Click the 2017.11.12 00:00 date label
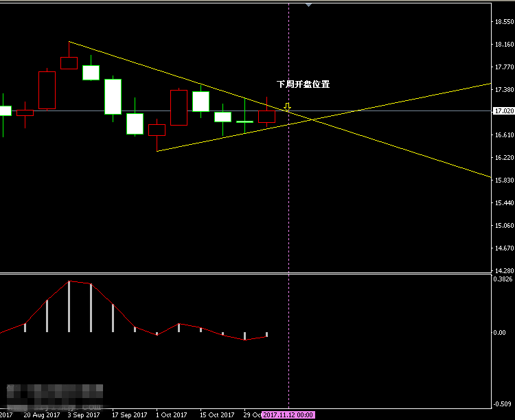The width and height of the screenshot is (515, 420). [288, 415]
